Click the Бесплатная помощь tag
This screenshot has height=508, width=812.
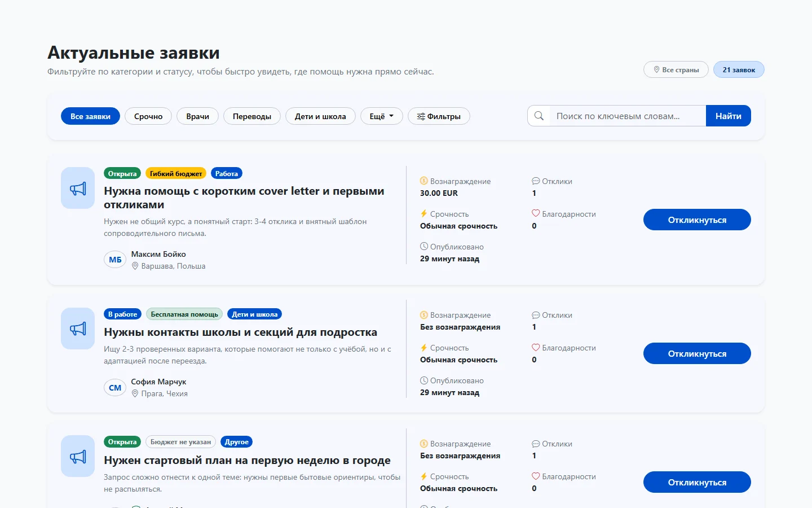(184, 314)
